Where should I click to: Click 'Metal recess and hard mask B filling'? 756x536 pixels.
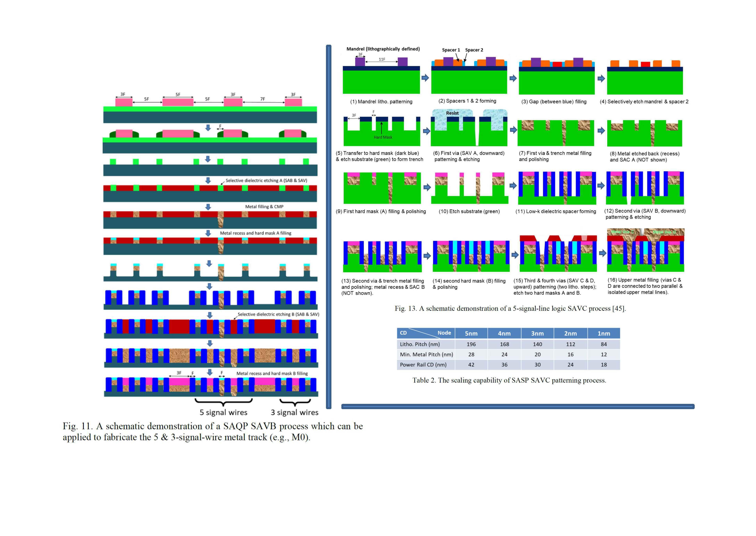coord(272,373)
